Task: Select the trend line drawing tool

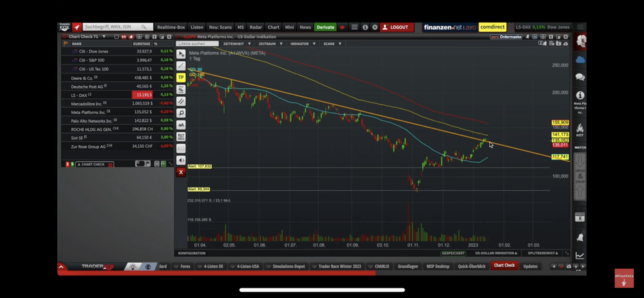Action: (181, 66)
